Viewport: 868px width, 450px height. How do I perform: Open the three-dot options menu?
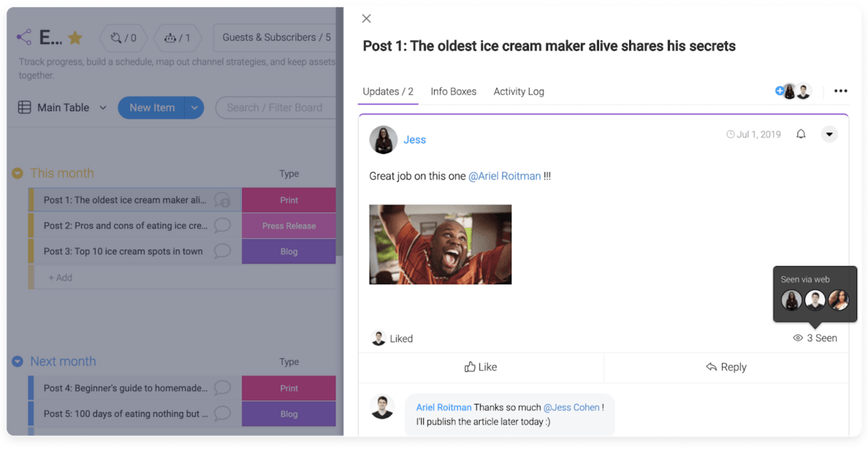841,91
